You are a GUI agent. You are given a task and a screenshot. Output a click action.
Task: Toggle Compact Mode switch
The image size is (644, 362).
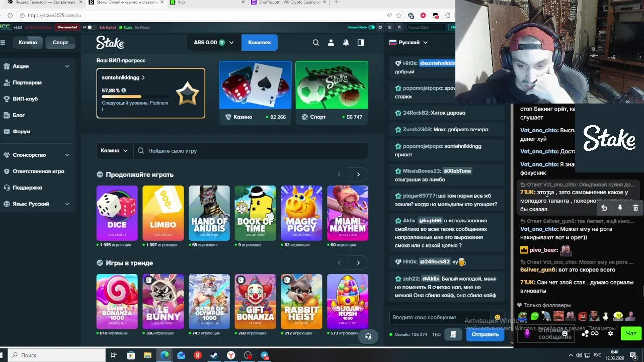(371, 27)
